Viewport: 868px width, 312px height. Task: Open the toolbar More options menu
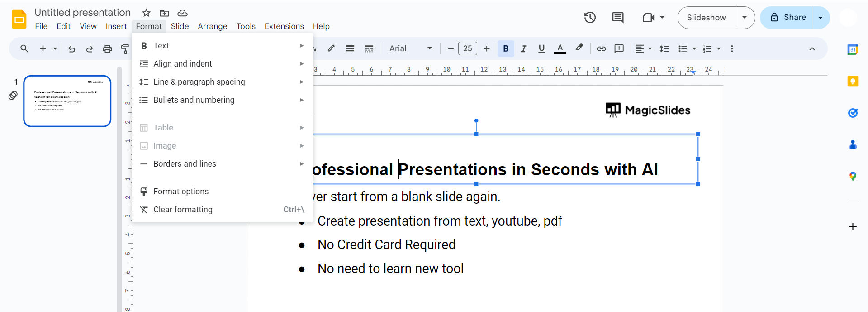732,48
